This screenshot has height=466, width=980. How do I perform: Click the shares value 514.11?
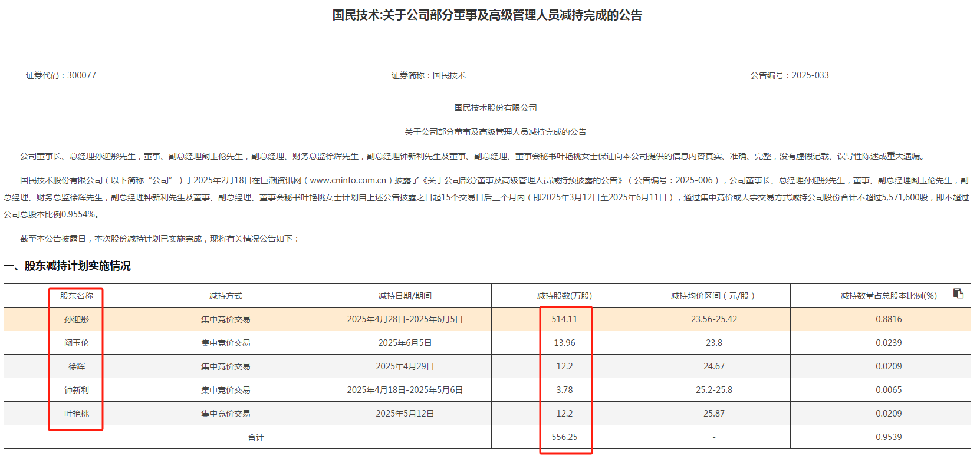564,319
